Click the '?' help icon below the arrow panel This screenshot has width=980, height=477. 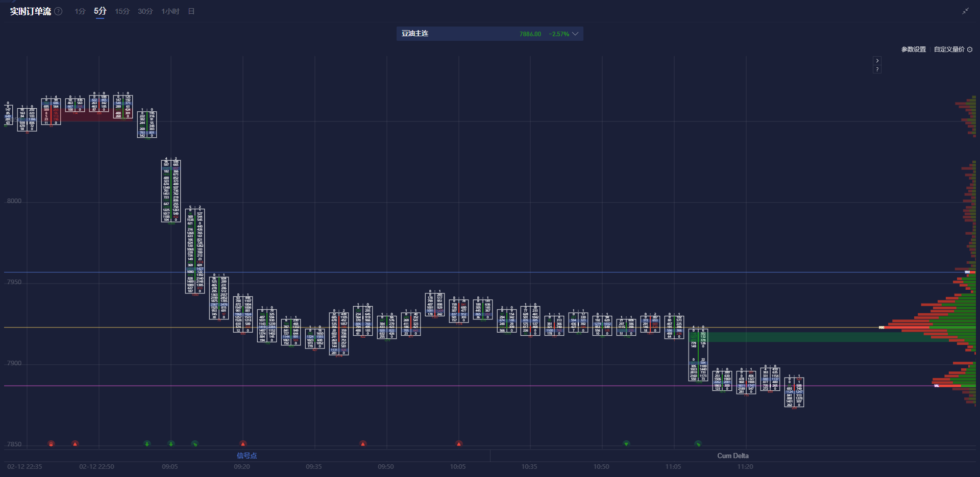tap(877, 69)
